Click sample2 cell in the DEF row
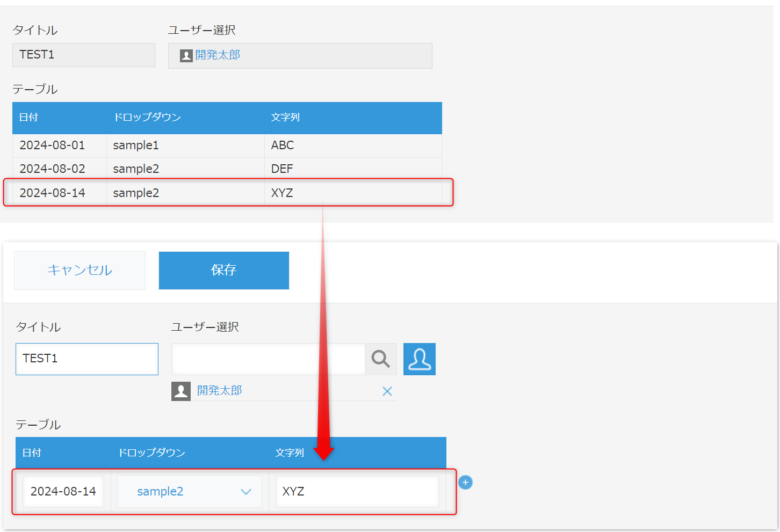 tap(185, 169)
